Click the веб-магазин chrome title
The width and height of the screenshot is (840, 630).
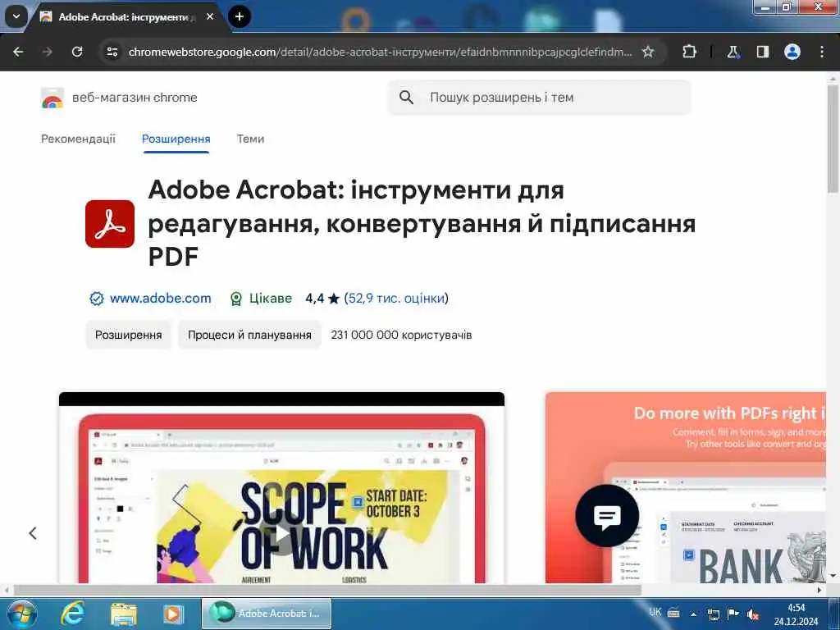135,98
